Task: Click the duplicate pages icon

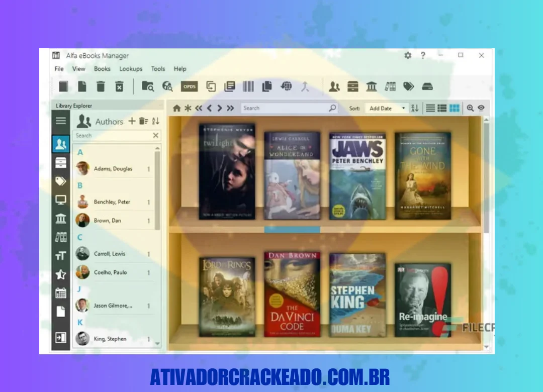Action: click(267, 86)
